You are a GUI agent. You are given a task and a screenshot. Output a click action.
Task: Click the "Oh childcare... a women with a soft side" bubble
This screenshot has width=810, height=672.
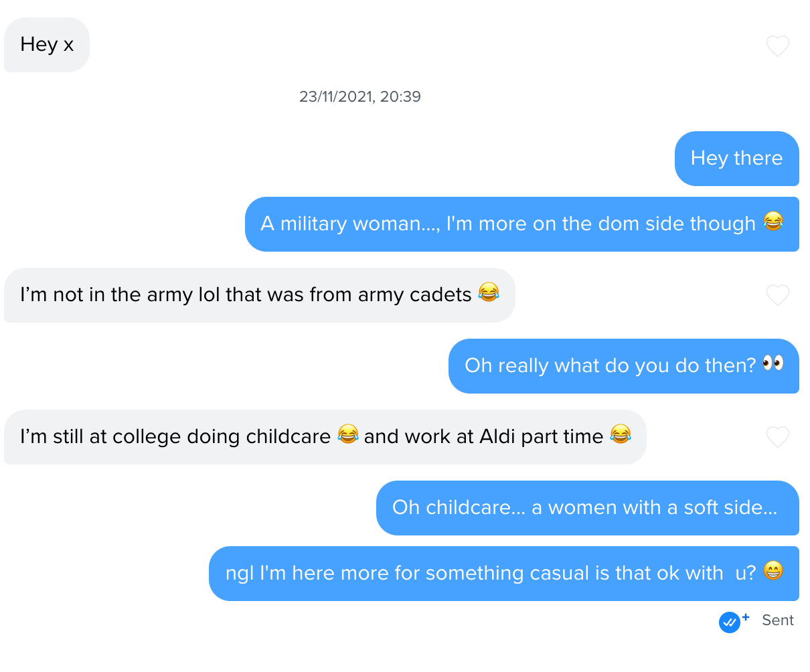pyautogui.click(x=584, y=508)
